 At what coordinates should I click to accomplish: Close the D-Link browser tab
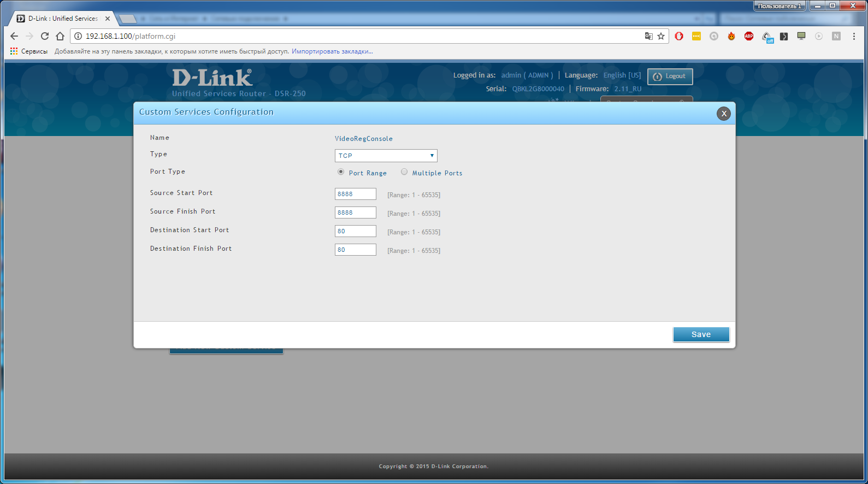point(108,19)
